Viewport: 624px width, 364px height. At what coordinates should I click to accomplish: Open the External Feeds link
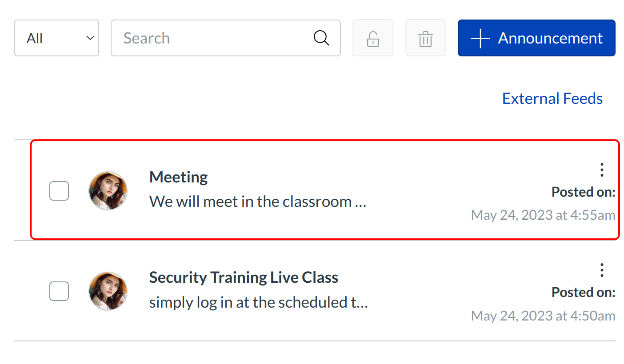pyautogui.click(x=552, y=99)
